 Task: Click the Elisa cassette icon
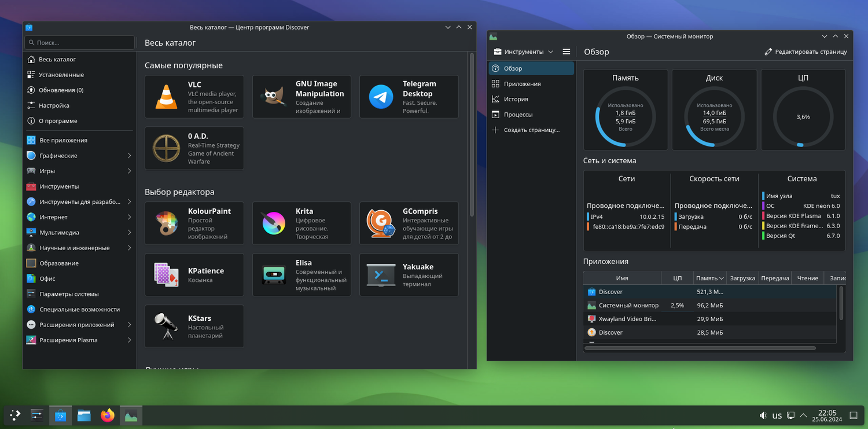(273, 275)
